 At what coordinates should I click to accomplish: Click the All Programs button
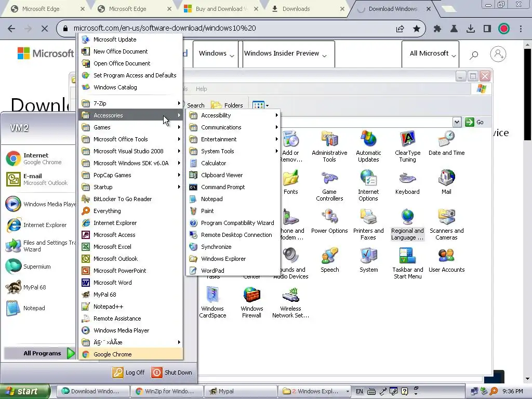point(40,353)
